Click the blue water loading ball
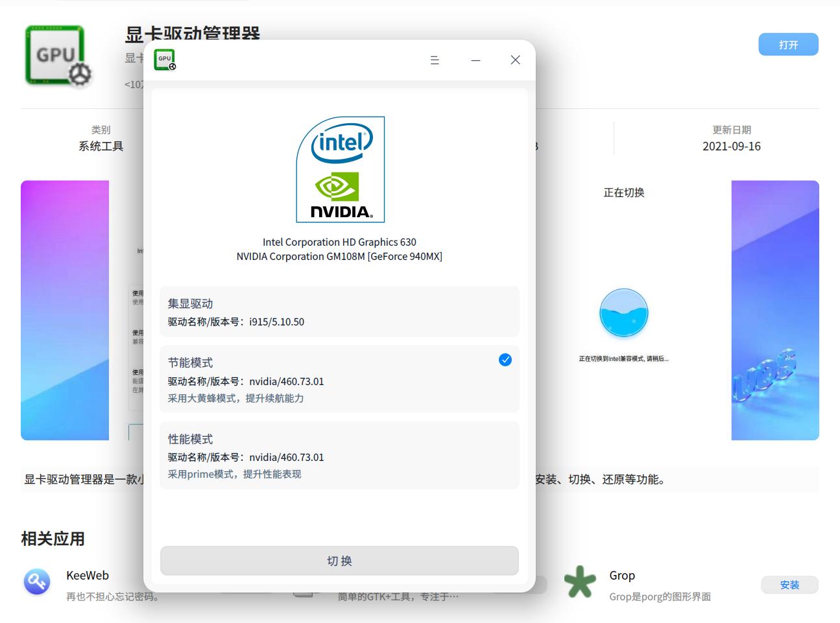 pos(624,313)
